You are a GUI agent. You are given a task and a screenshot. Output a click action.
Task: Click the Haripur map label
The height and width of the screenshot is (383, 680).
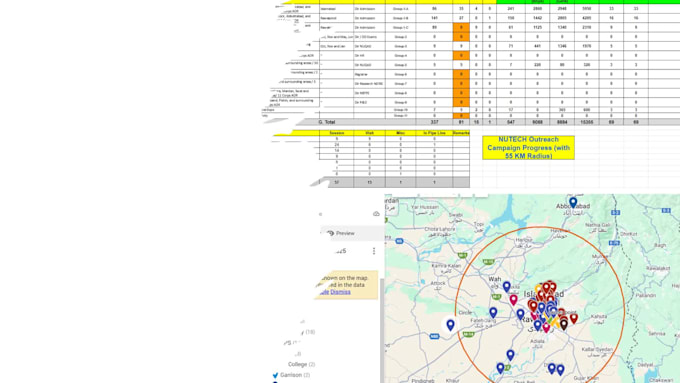524,239
